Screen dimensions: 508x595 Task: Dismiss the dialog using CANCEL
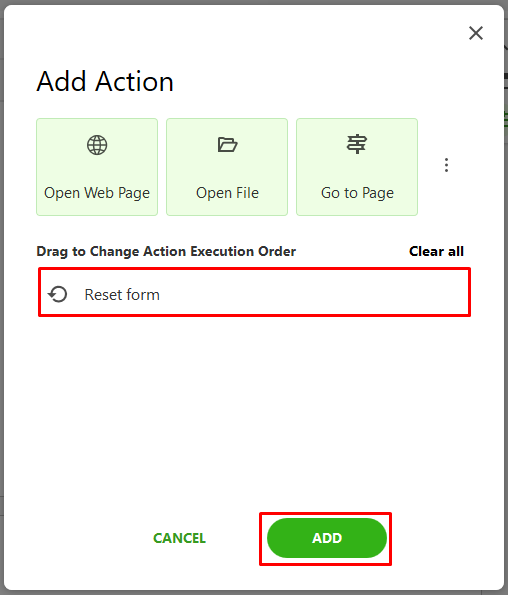179,538
